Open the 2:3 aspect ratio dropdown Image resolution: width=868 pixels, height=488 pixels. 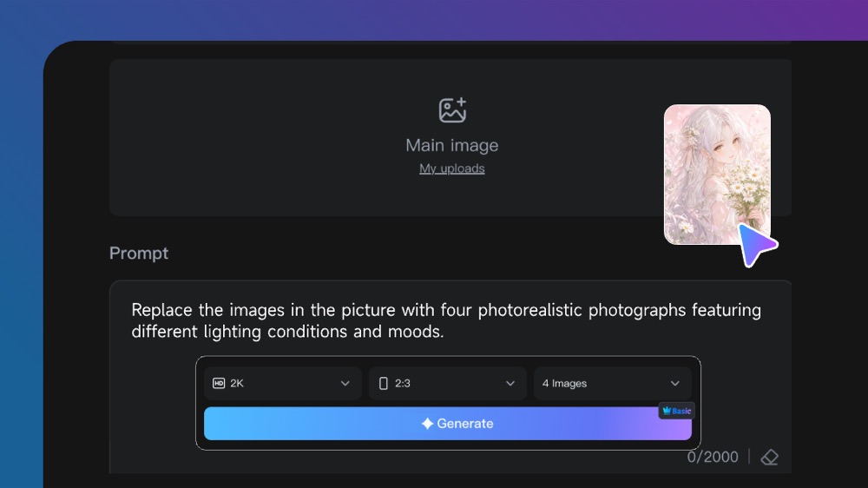(447, 383)
